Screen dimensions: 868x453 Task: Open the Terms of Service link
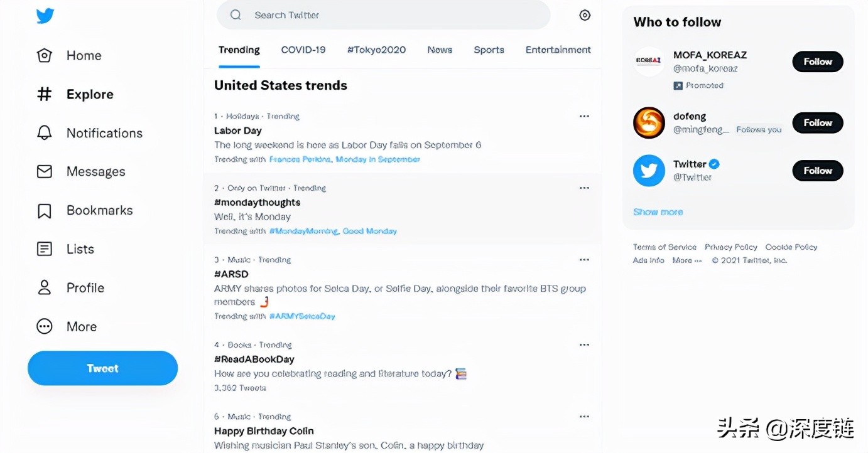point(665,247)
